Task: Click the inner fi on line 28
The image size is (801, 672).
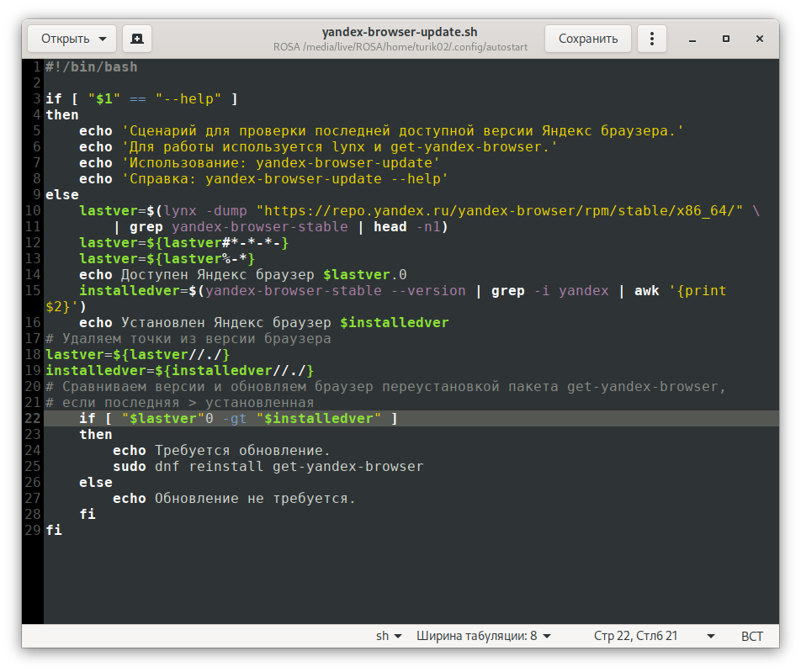Action: click(x=88, y=514)
